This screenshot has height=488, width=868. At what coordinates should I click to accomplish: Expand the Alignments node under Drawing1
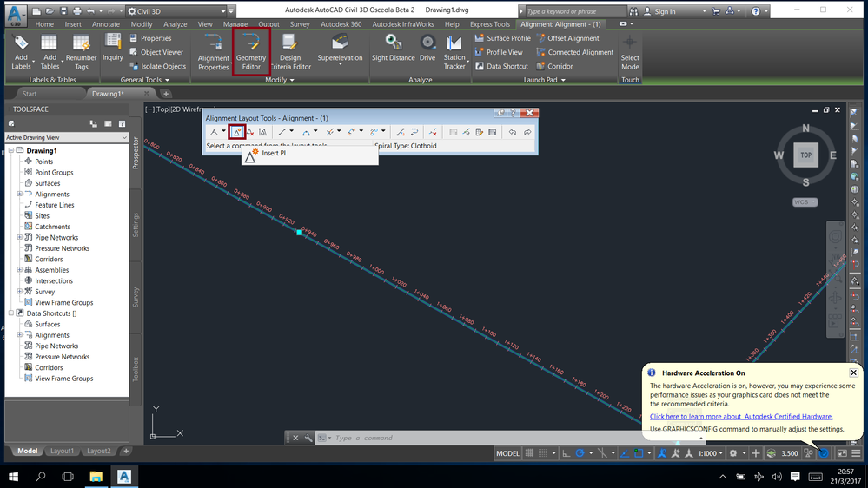[x=20, y=195]
